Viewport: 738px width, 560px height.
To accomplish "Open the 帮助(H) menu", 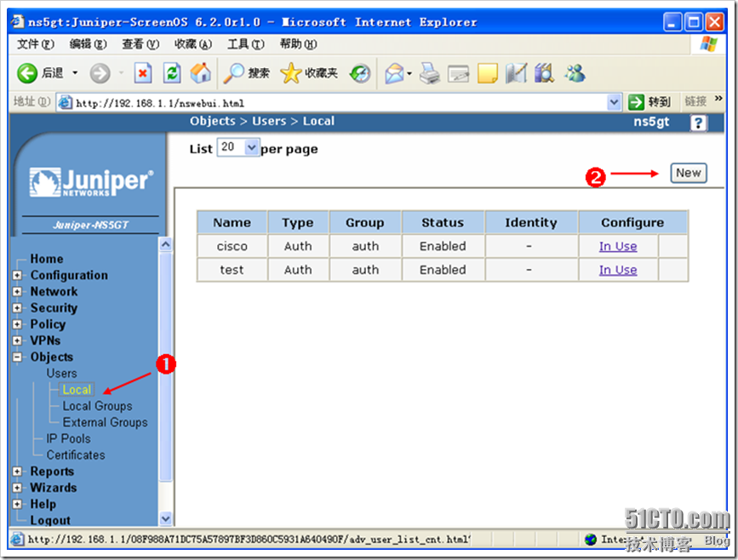I will [x=299, y=44].
